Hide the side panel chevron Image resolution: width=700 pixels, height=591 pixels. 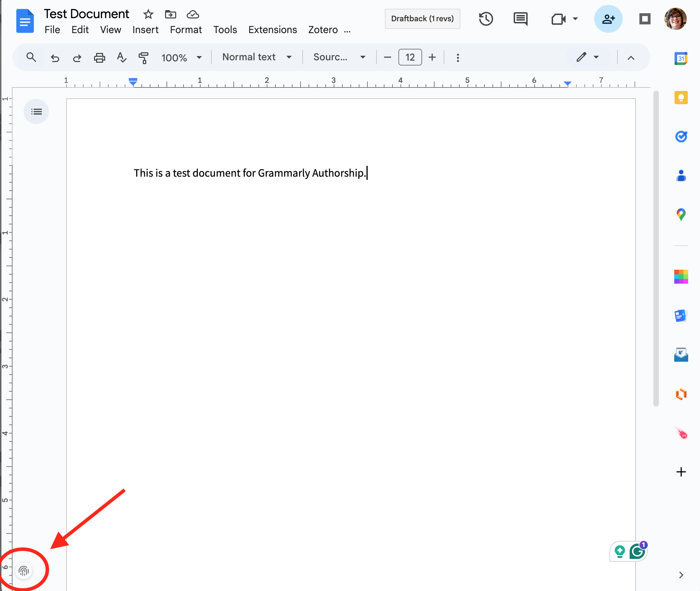681,575
